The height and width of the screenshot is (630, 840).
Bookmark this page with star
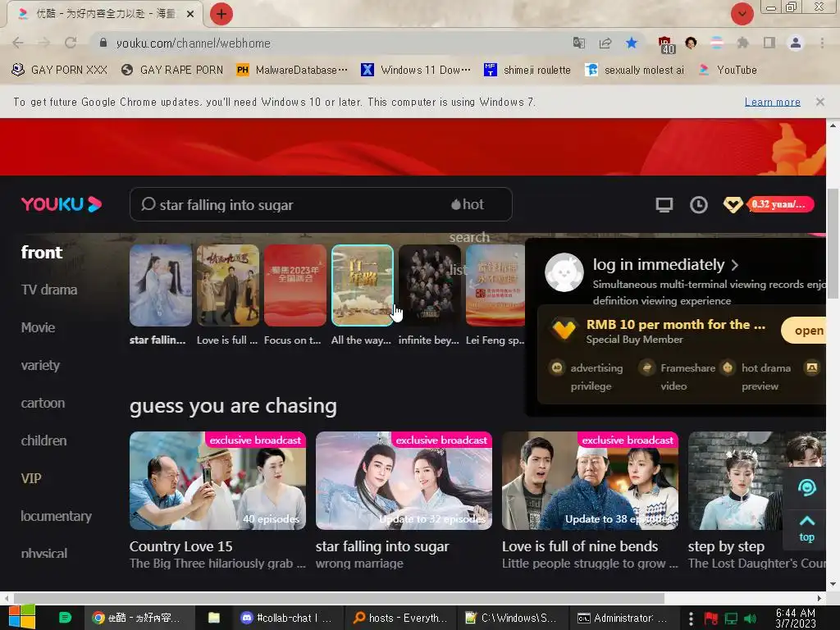pos(632,43)
